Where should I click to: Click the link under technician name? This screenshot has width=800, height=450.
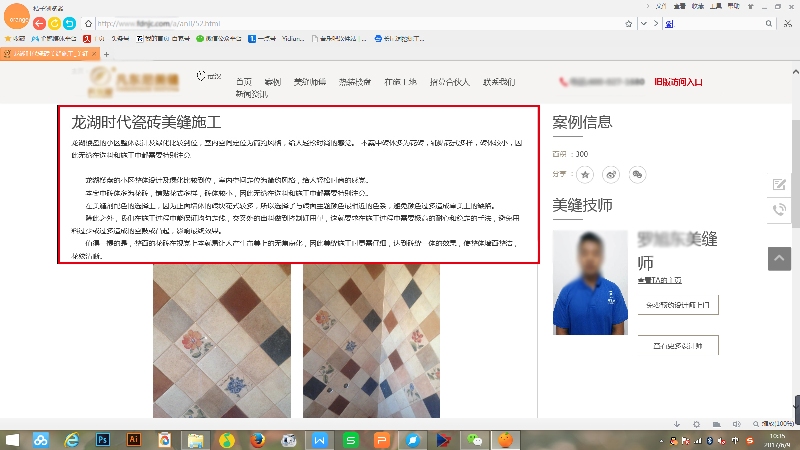(x=660, y=280)
